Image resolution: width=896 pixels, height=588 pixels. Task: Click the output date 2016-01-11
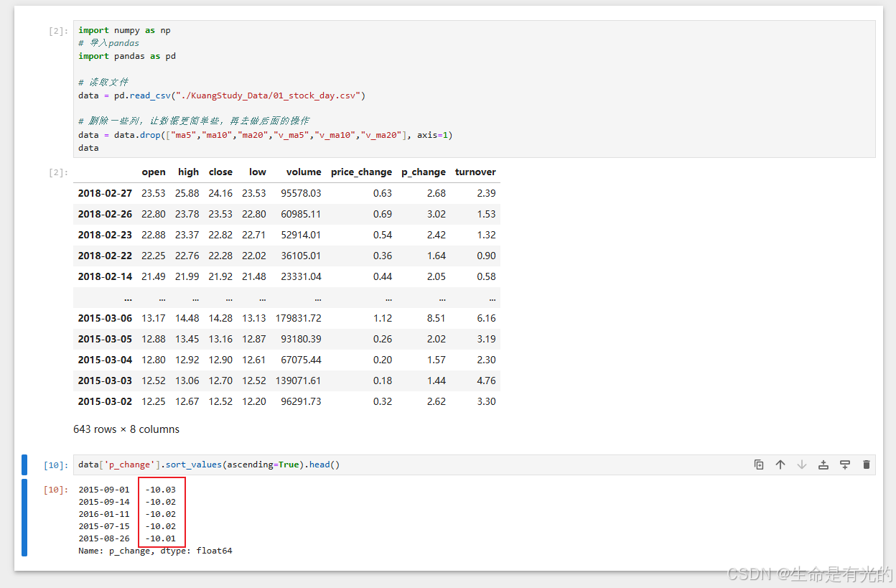104,514
